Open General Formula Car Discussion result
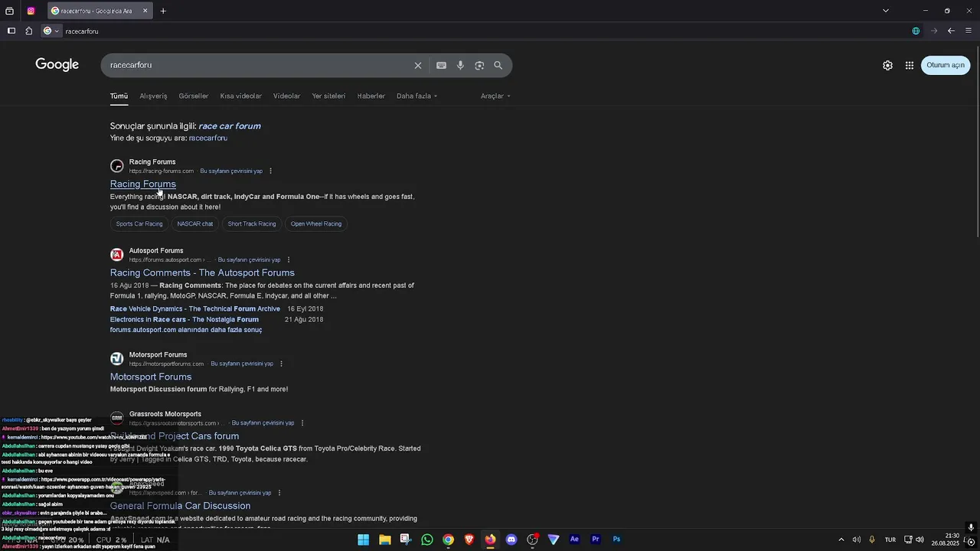This screenshot has height=551, width=980. [x=180, y=506]
